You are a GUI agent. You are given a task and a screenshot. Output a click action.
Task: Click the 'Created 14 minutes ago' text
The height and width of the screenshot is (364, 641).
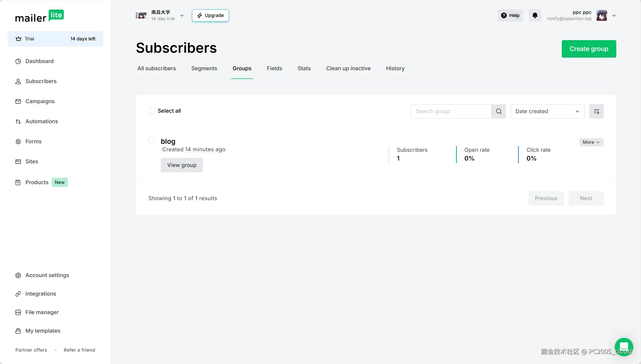[194, 149]
